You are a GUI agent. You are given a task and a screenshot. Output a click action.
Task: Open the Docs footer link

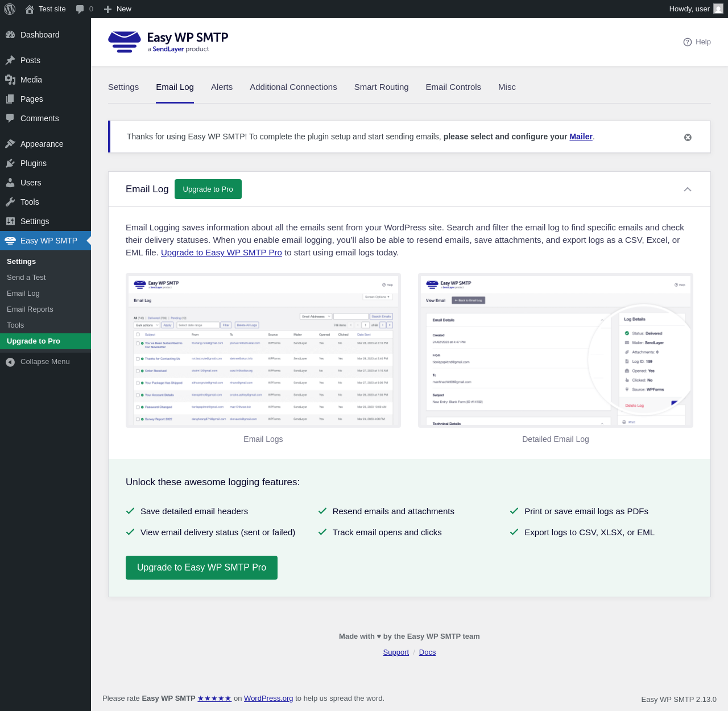(x=427, y=652)
